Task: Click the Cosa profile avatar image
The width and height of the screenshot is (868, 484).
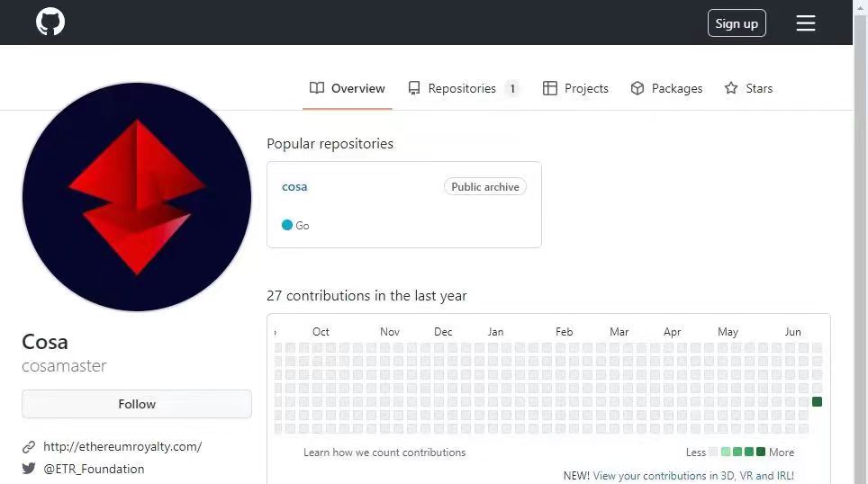Action: (x=137, y=197)
